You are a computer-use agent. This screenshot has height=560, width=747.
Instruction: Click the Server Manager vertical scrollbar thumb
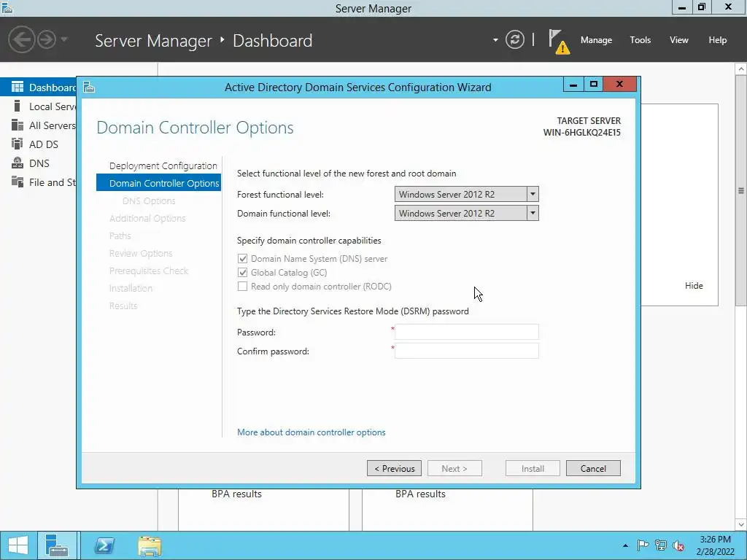(741, 190)
